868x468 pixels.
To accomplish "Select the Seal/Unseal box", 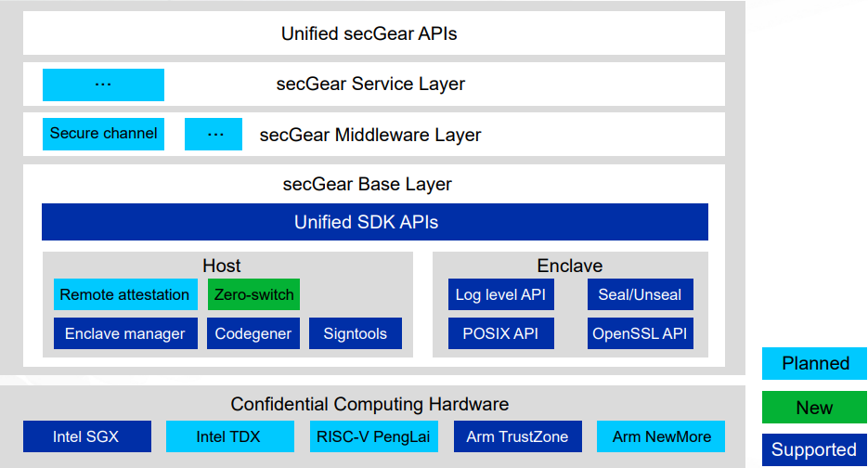I will pos(640,295).
